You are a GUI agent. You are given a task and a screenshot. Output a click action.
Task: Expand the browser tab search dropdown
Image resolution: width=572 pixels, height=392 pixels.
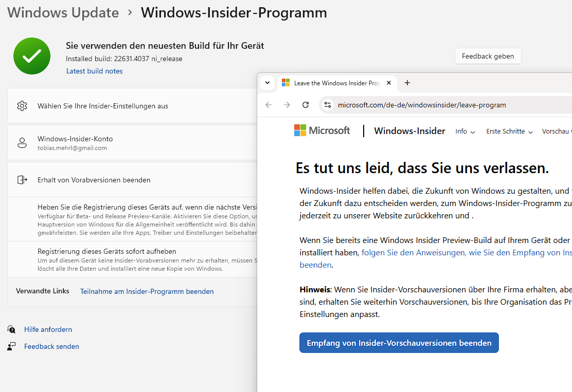pos(267,83)
